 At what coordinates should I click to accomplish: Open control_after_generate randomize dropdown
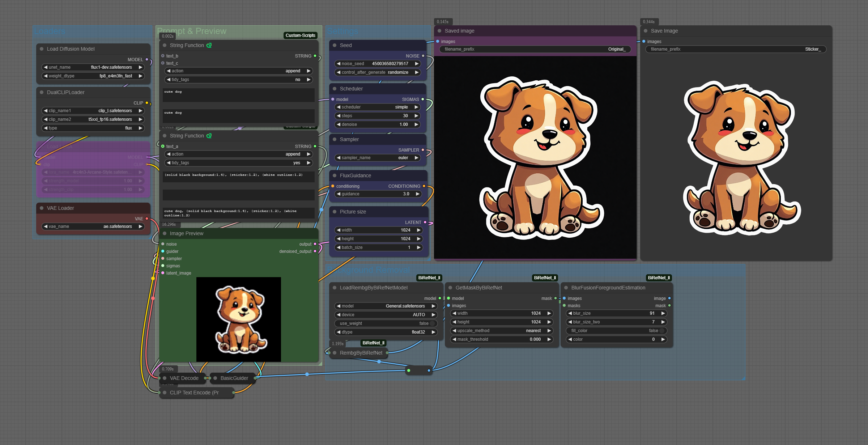pyautogui.click(x=378, y=72)
